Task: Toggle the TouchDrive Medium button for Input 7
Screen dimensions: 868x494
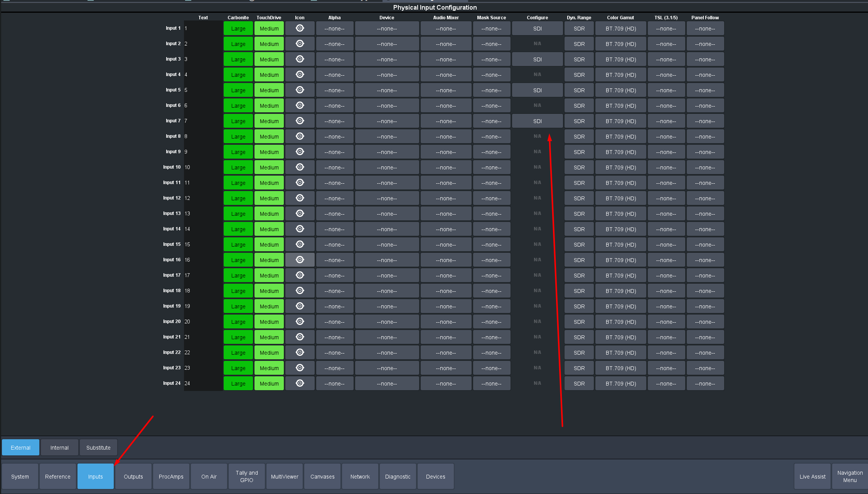Action: [269, 121]
